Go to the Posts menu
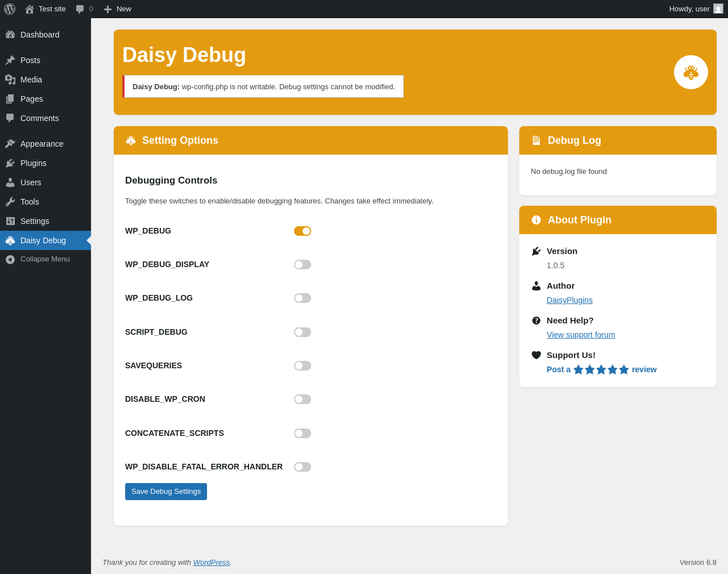This screenshot has height=574, width=728. click(x=45, y=60)
